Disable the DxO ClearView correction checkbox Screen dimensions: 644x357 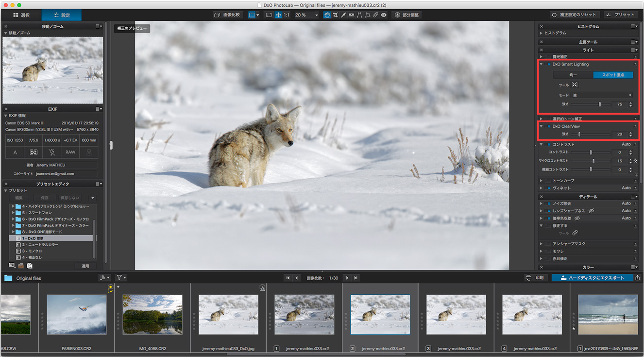point(548,126)
